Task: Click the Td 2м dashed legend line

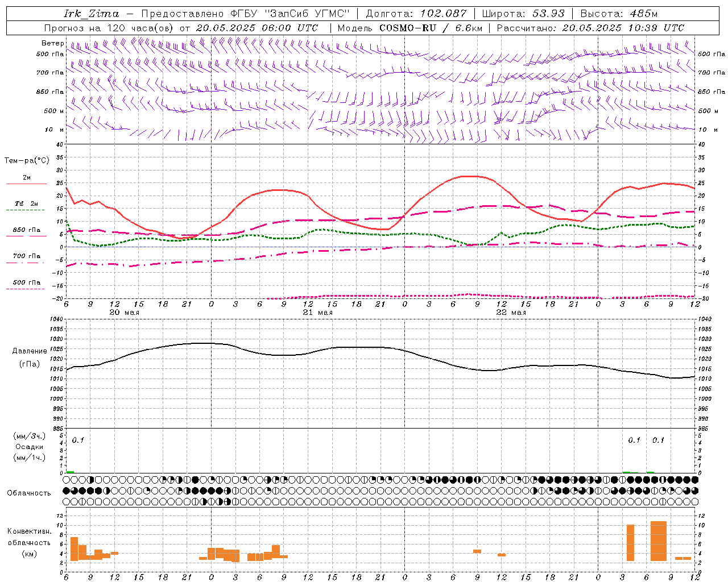Action: pyautogui.click(x=25, y=210)
